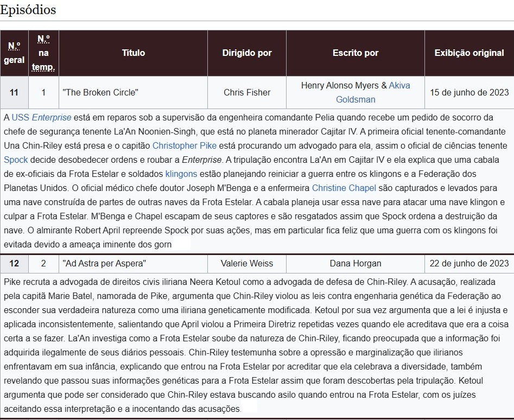Click the 'Escrito por' column header
Image resolution: width=514 pixels, height=420 pixels.
(x=356, y=53)
